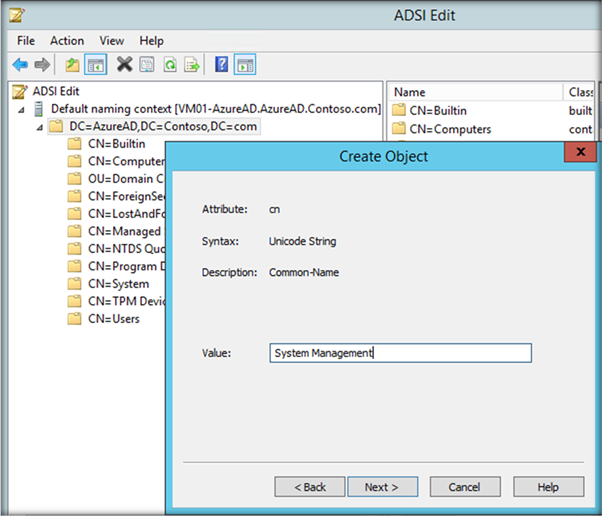The height and width of the screenshot is (516, 602).
Task: Select CN=Users in the tree
Action: pyautogui.click(x=113, y=319)
